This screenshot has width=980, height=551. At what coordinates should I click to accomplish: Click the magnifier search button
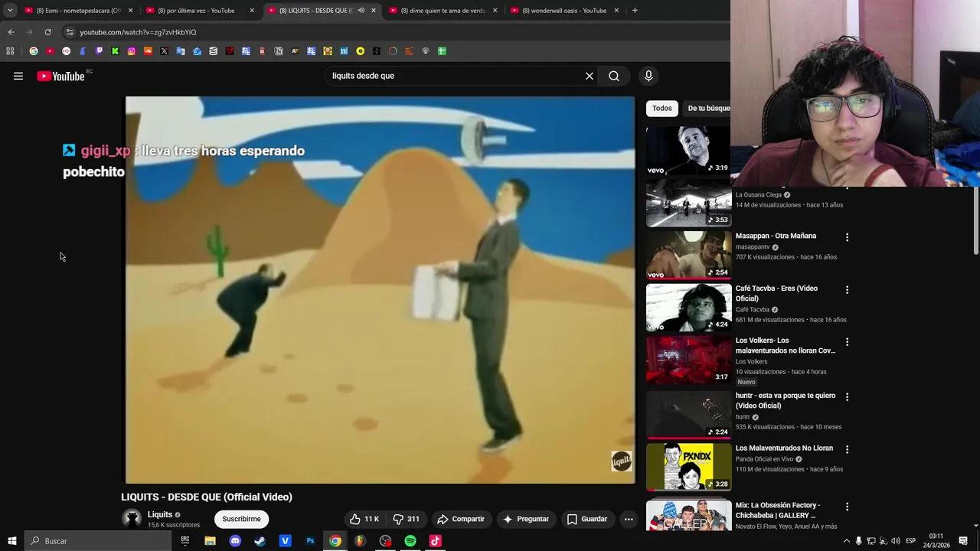614,76
